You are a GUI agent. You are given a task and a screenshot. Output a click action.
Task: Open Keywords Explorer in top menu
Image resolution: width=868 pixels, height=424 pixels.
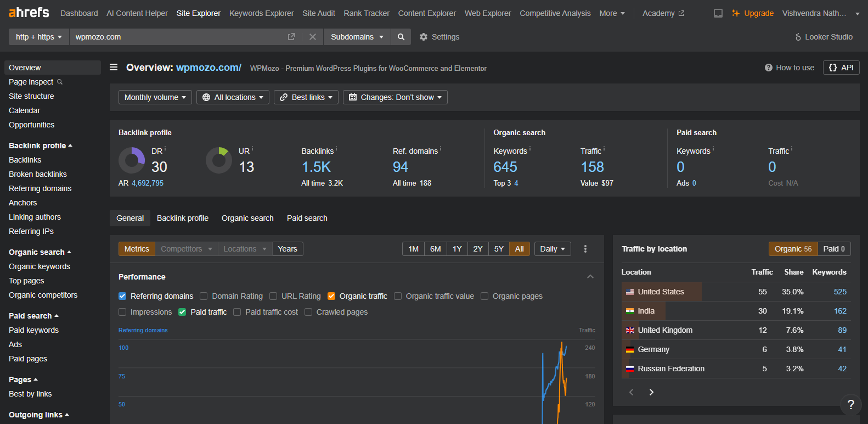[x=262, y=13]
